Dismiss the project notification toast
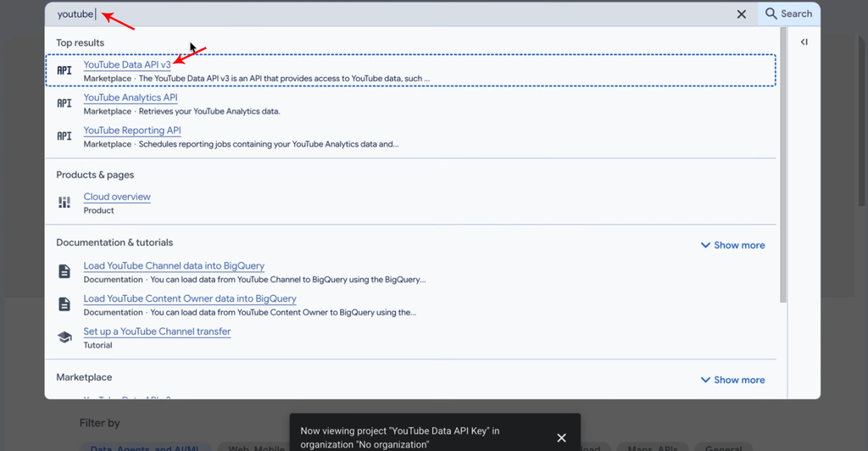The image size is (868, 451). (561, 437)
